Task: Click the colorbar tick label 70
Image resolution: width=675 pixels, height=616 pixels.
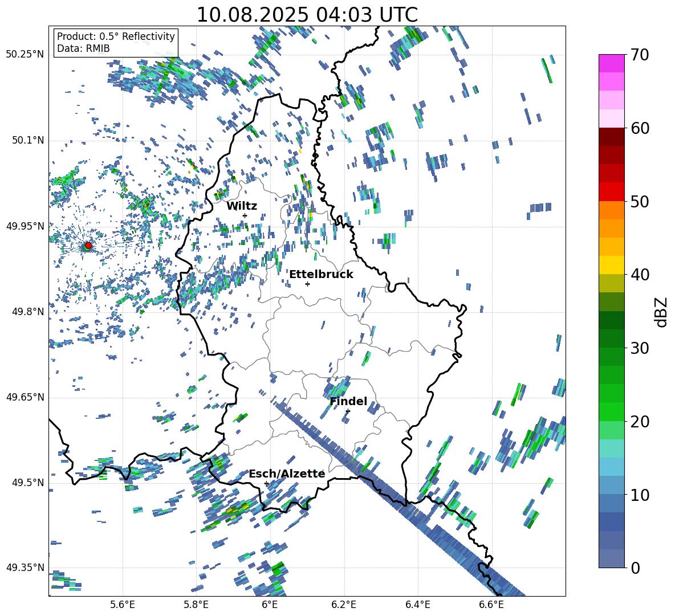Action: tap(640, 55)
